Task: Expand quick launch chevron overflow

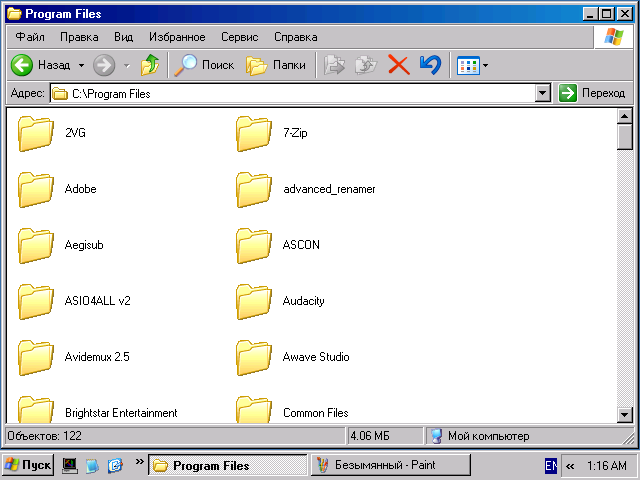Action: click(140, 461)
